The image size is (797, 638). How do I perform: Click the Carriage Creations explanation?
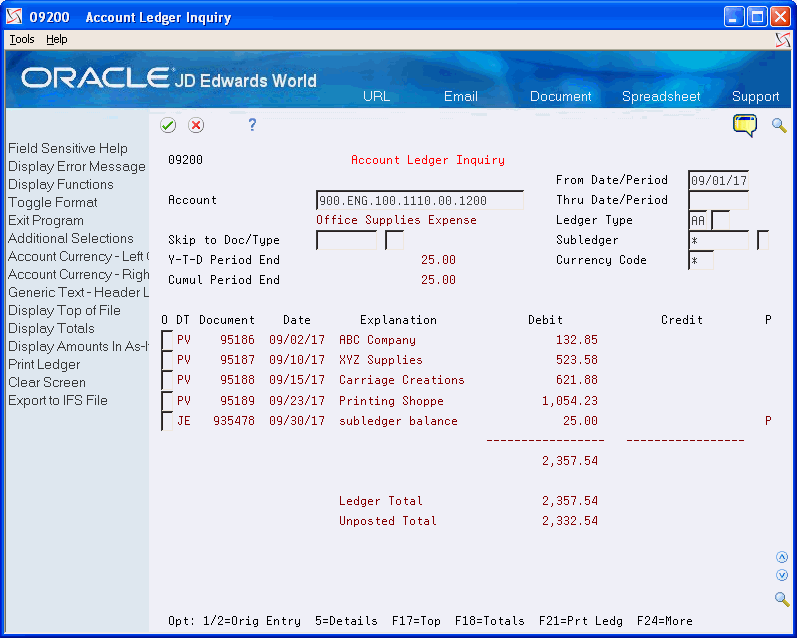click(402, 380)
